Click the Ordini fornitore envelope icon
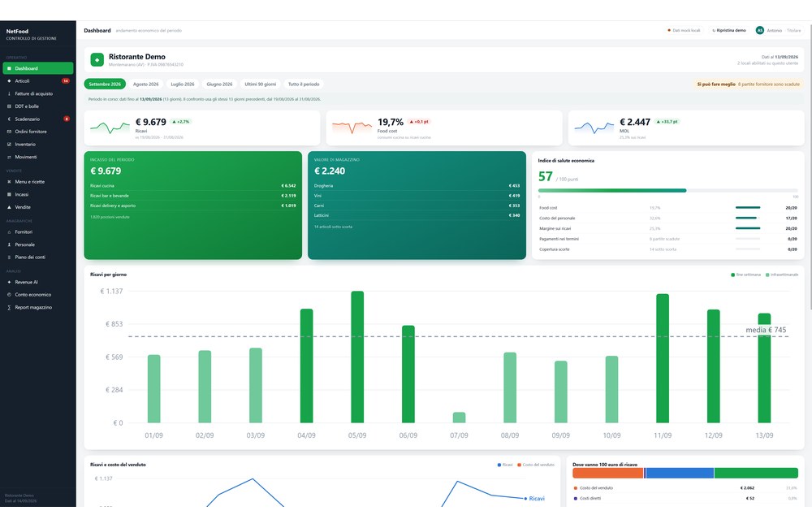The height and width of the screenshot is (528, 812). click(x=9, y=132)
